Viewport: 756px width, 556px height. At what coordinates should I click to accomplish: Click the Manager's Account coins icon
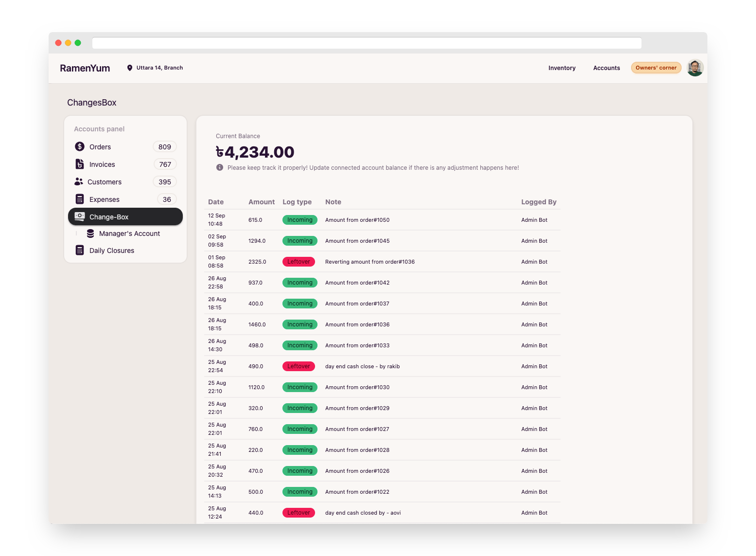tap(90, 233)
